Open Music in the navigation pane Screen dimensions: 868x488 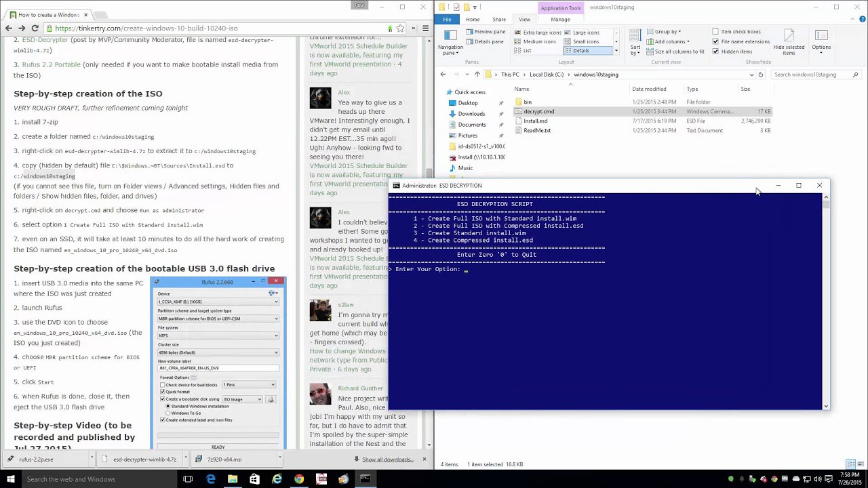tap(465, 168)
